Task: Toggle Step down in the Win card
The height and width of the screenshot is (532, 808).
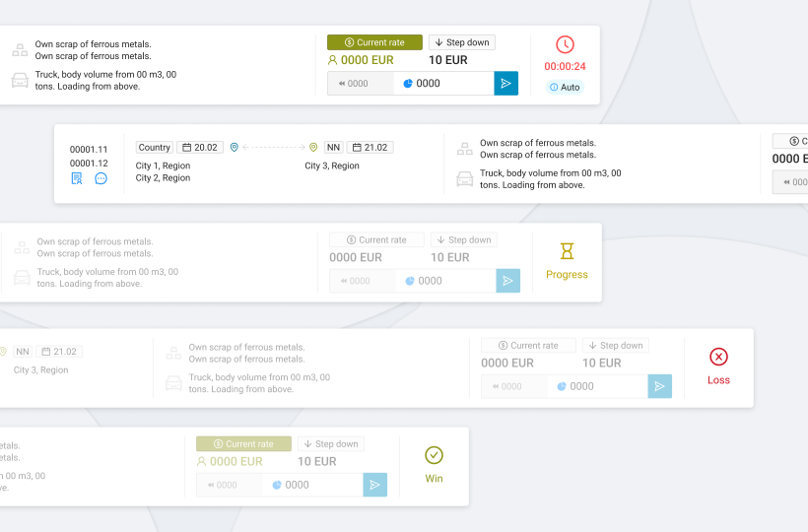Action: pyautogui.click(x=331, y=444)
